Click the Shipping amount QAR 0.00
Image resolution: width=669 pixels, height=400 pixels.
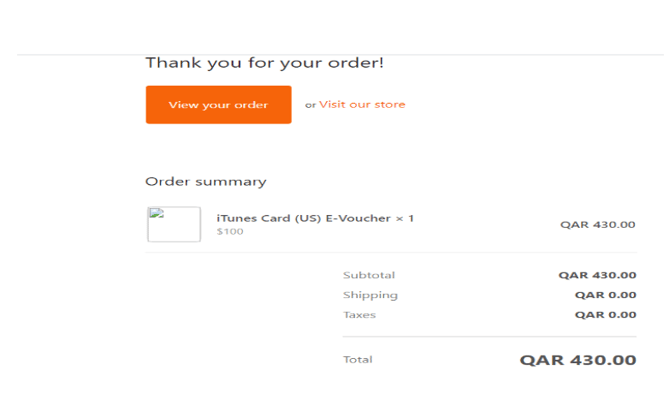click(x=605, y=295)
